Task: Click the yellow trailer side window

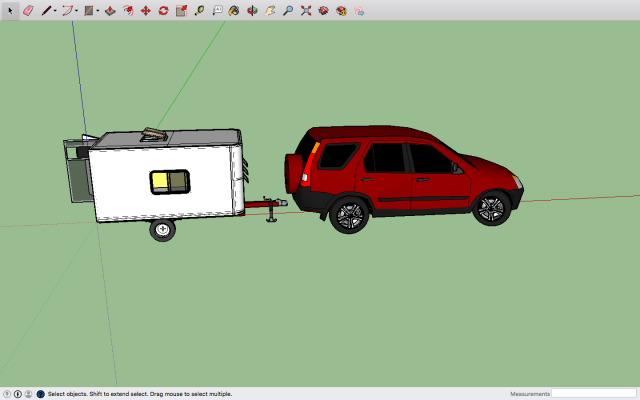Action: [170, 182]
